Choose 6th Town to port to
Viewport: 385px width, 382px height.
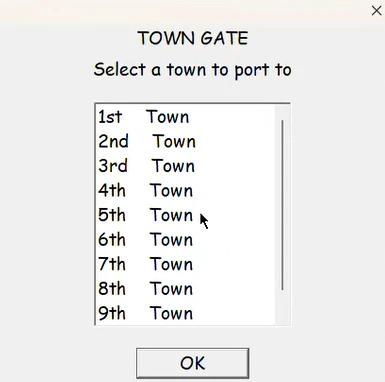pos(146,240)
